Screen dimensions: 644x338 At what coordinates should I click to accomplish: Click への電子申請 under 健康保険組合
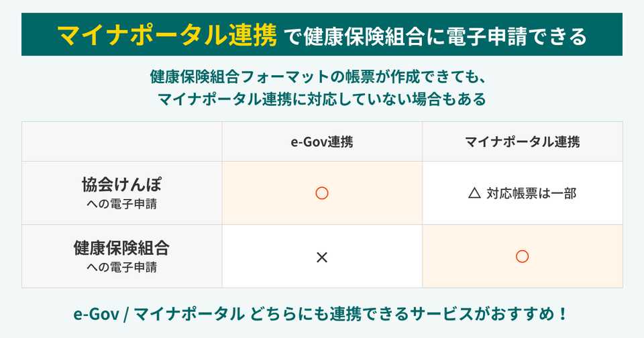[x=121, y=267]
